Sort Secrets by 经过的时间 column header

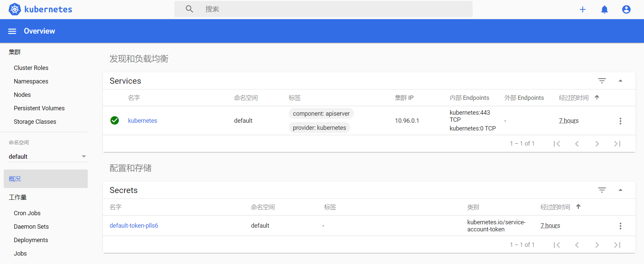(x=555, y=207)
